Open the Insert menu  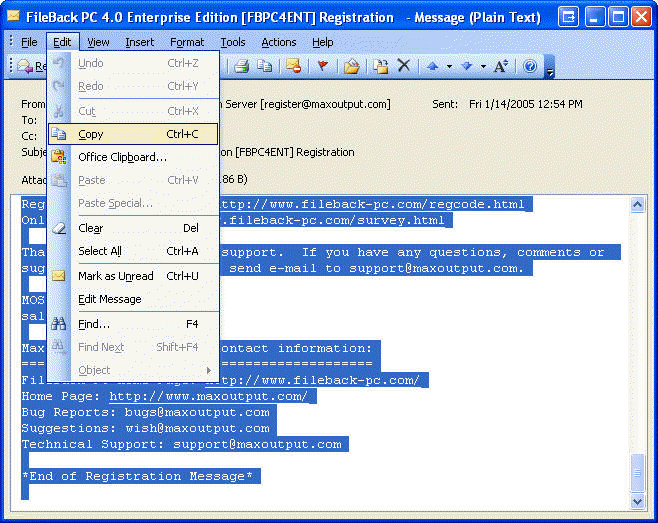139,42
